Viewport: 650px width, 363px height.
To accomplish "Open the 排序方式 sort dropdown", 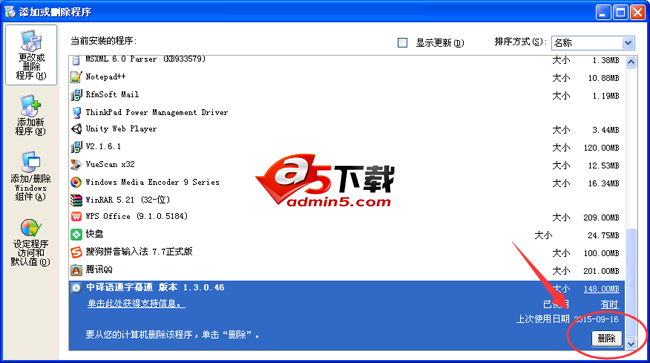I will (x=593, y=43).
